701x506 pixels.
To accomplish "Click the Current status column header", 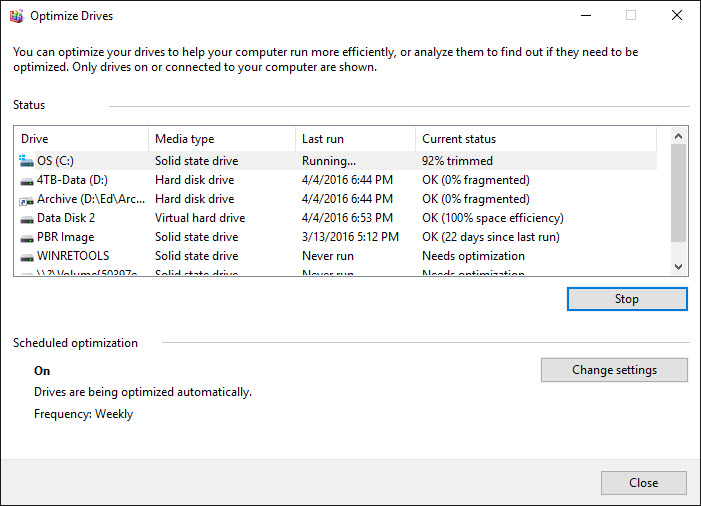I will 536,139.
